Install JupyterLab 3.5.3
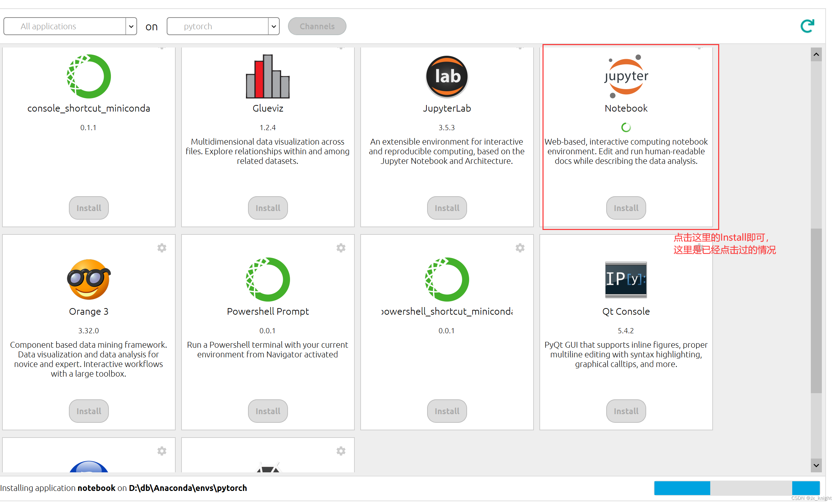Screen dimensions: 837x504 [447, 208]
